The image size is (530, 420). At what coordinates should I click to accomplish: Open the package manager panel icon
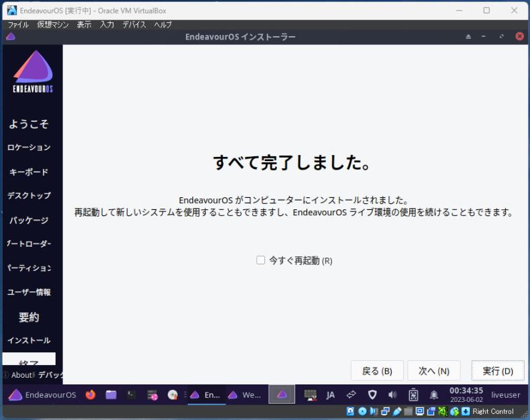(x=152, y=395)
